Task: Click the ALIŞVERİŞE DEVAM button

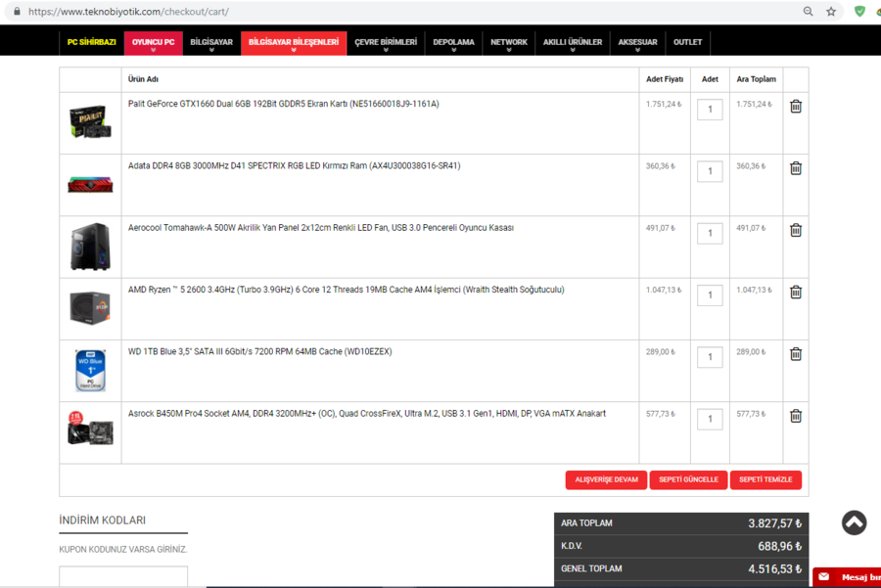Action: tap(606, 479)
